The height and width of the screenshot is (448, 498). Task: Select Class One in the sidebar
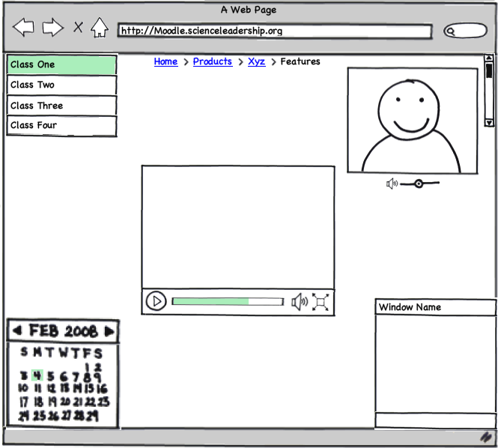pos(61,65)
